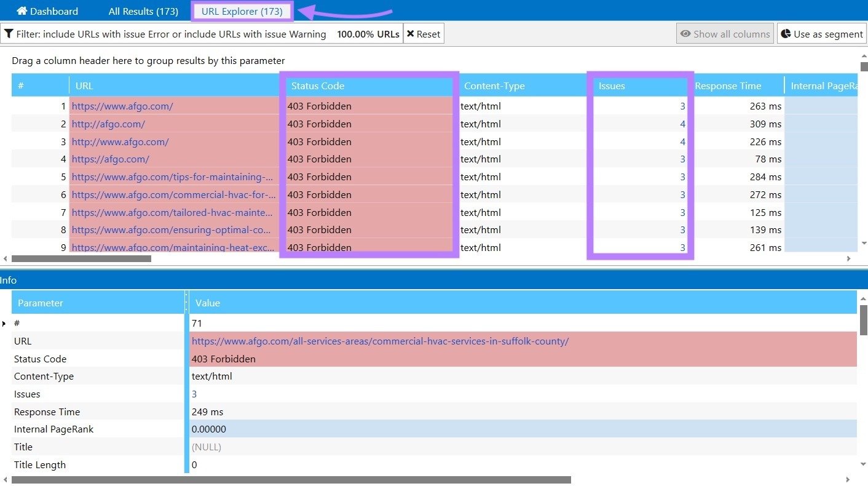Click the X icon next to Reset
This screenshot has width=868, height=486.
click(x=411, y=33)
